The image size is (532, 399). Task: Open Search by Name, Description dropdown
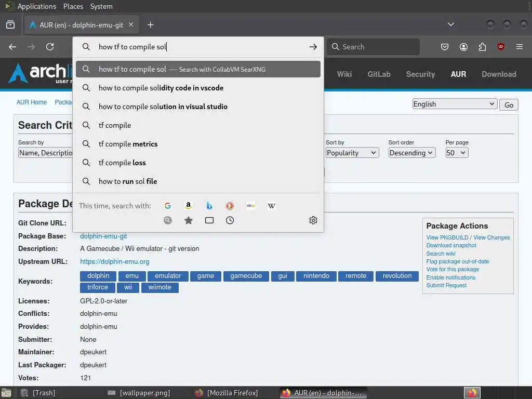click(x=46, y=153)
